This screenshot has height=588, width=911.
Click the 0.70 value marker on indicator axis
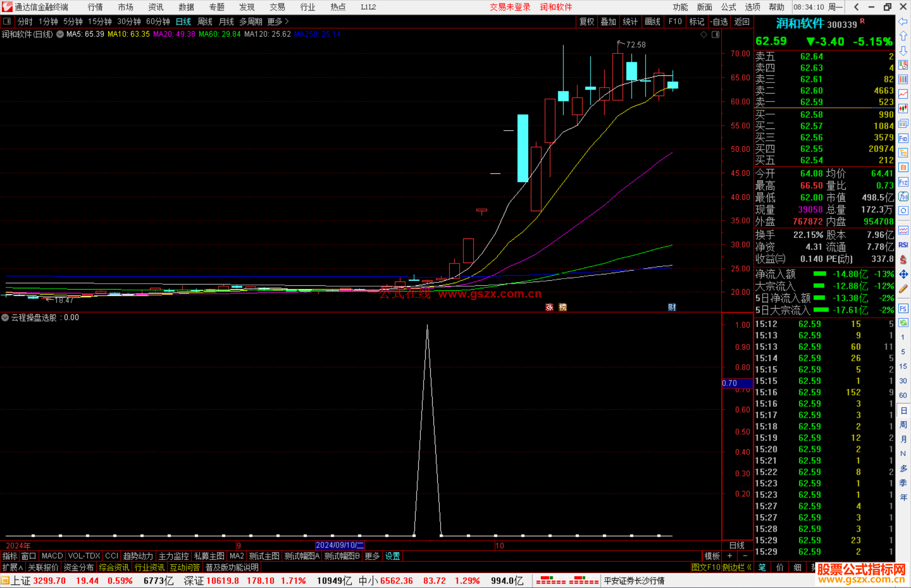(737, 383)
